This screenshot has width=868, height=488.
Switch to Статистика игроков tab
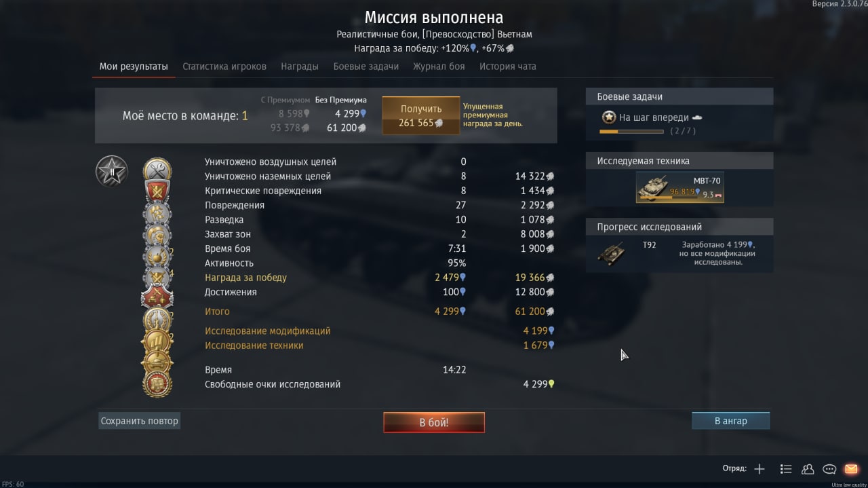click(x=224, y=67)
